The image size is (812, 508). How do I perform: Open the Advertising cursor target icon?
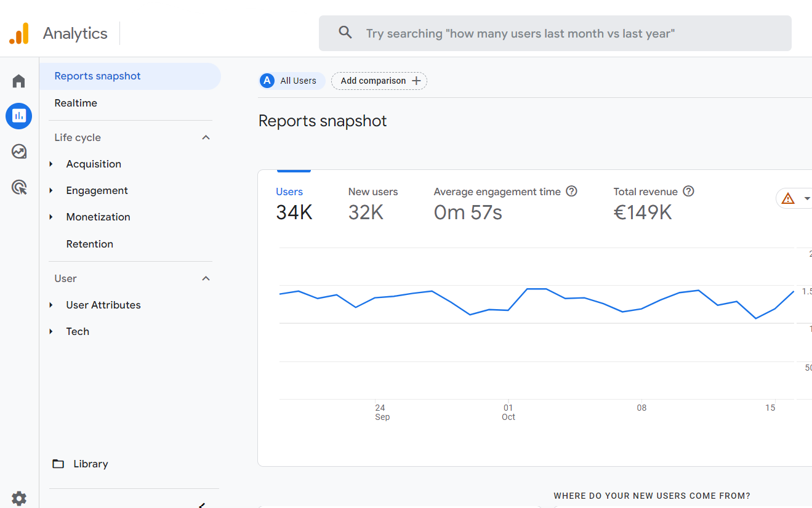click(x=19, y=187)
